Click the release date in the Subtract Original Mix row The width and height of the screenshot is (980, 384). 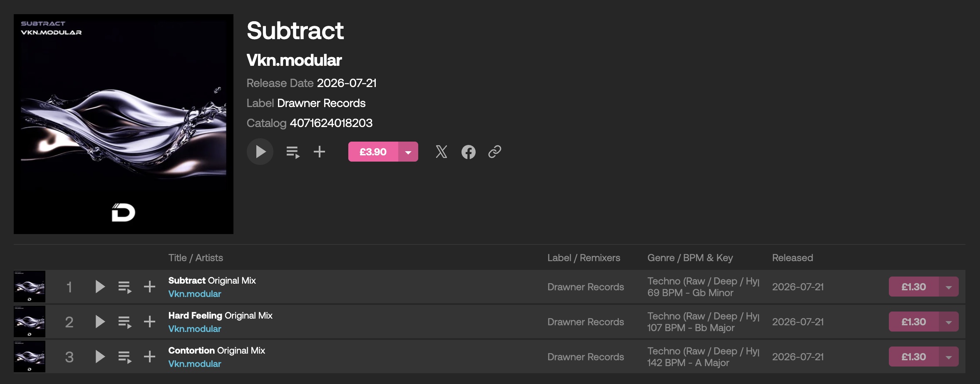tap(798, 287)
